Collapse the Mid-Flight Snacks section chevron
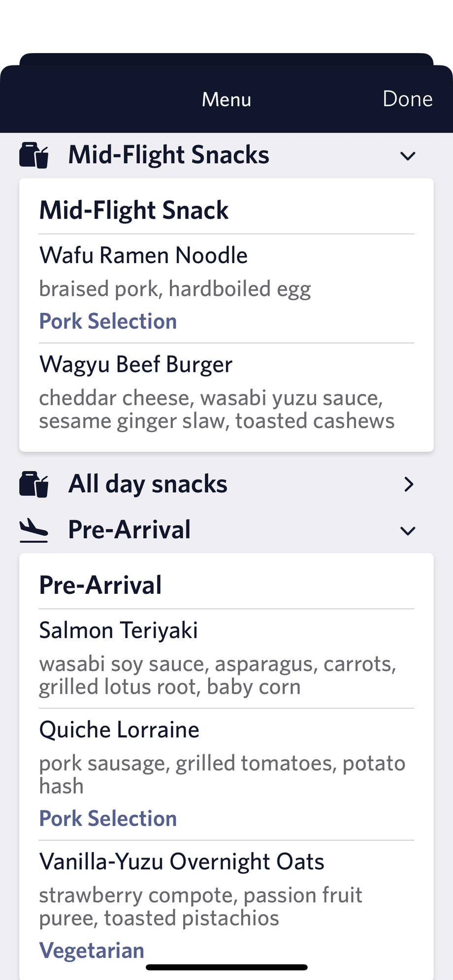Image resolution: width=453 pixels, height=980 pixels. click(408, 156)
